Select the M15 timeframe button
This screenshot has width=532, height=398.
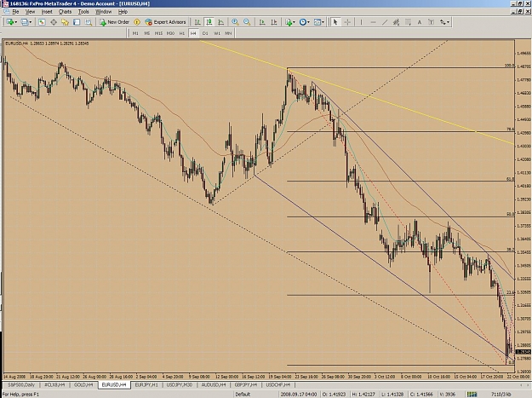click(x=158, y=33)
